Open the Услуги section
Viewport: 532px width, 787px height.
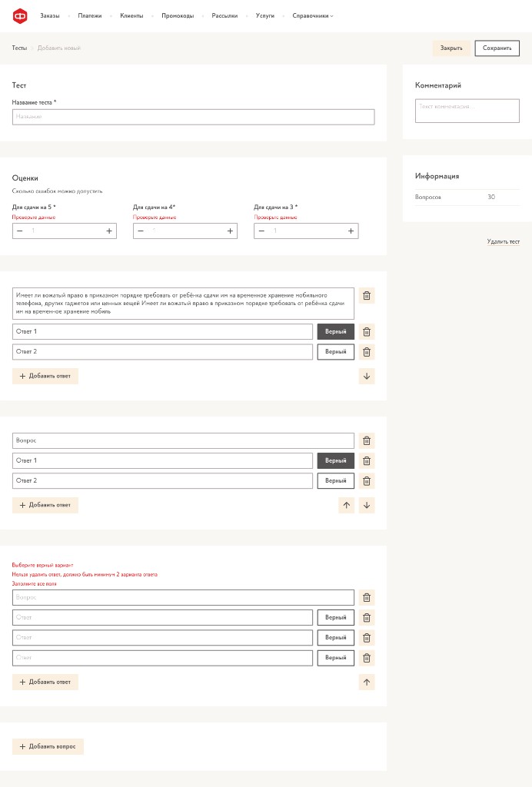pos(265,16)
